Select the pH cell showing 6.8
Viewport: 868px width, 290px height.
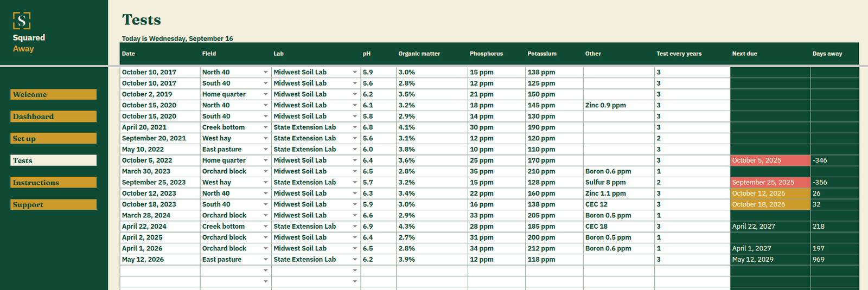(x=379, y=127)
